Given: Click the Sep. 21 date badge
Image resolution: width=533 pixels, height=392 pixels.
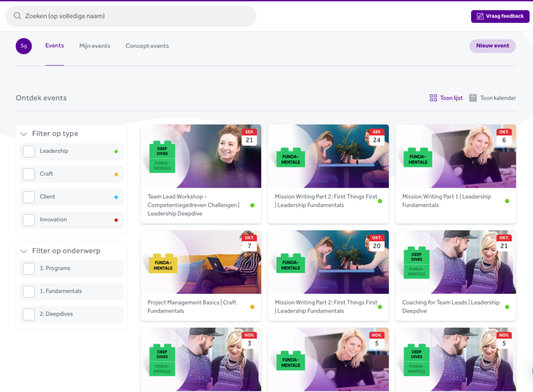Looking at the screenshot, I should tap(249, 137).
